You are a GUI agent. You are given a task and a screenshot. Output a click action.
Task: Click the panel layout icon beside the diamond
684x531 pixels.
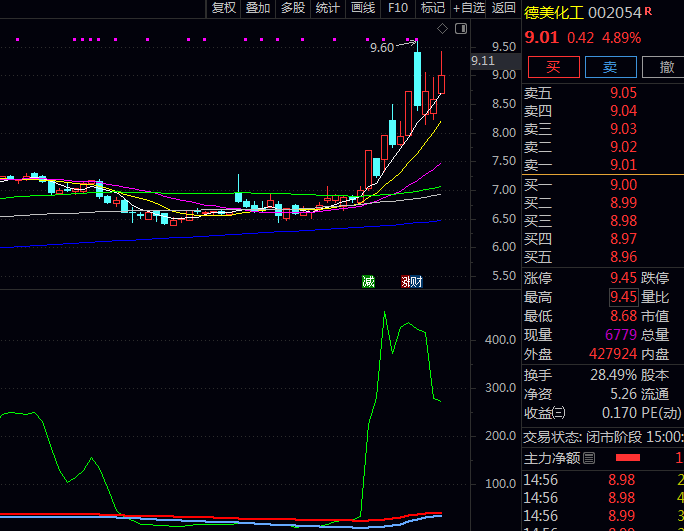[461, 27]
